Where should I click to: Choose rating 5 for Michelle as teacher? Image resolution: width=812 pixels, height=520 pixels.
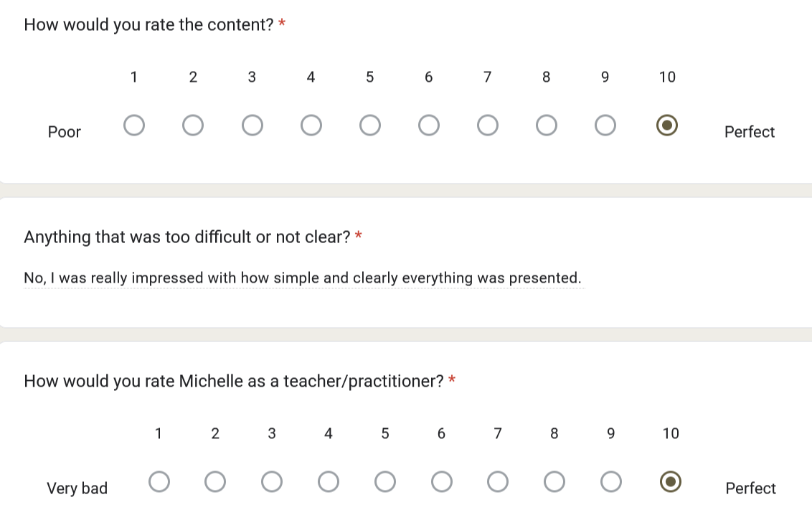[x=384, y=482]
